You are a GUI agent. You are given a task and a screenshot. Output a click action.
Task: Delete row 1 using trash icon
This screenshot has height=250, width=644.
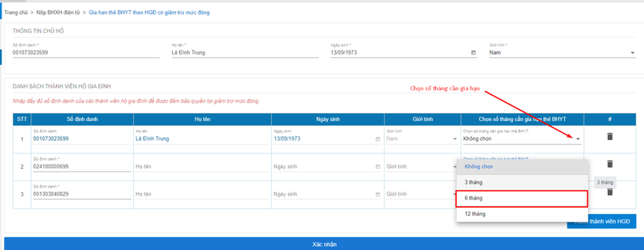[x=610, y=136]
